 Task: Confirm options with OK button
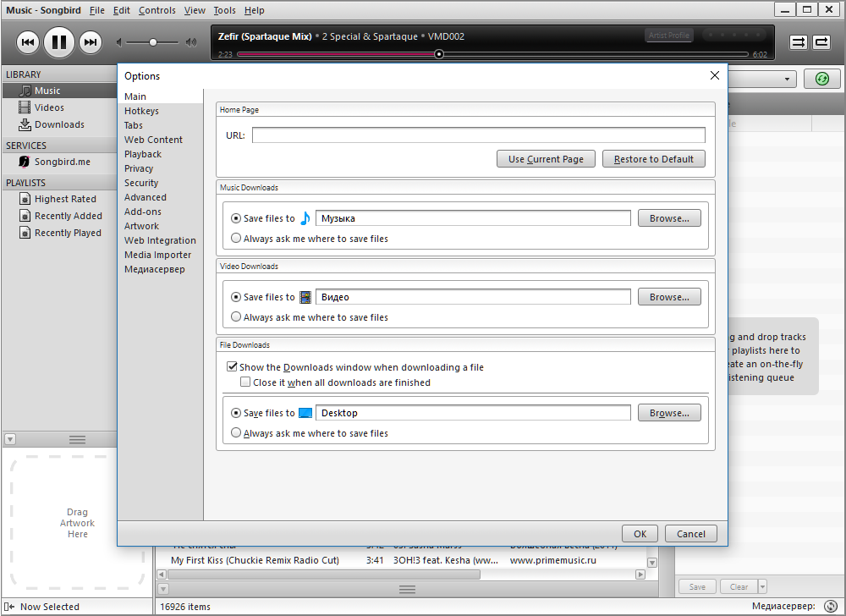pyautogui.click(x=640, y=533)
